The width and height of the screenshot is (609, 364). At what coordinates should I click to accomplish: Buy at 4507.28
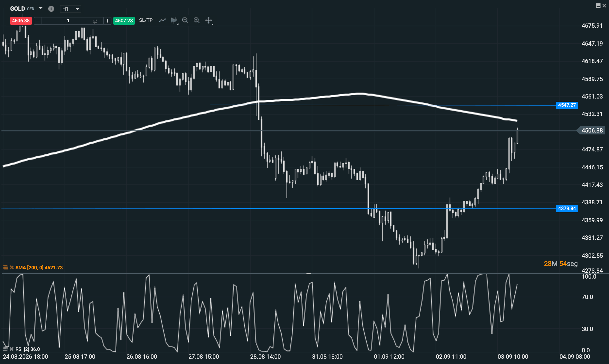124,21
